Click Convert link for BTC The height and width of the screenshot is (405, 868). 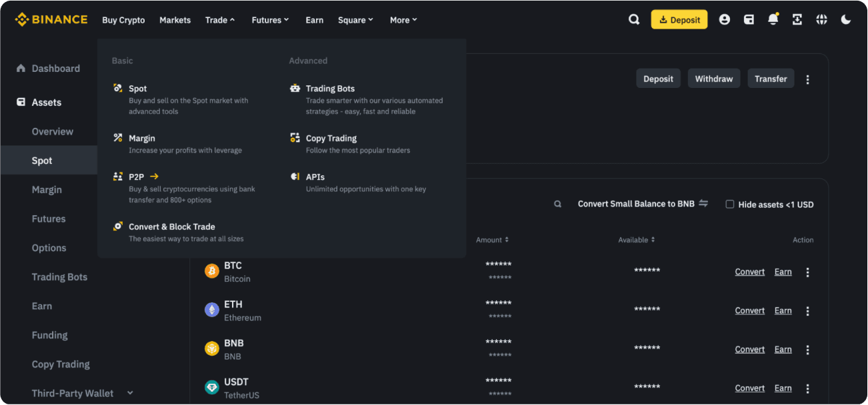[x=750, y=272]
